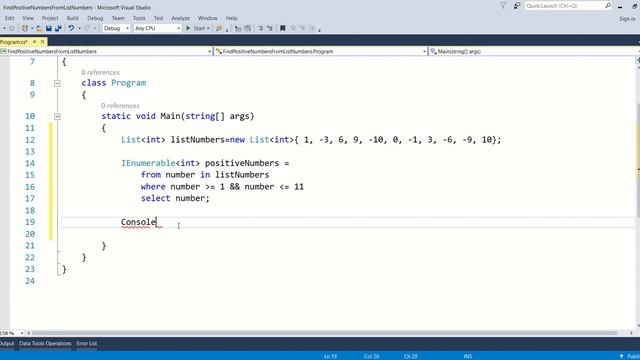Open the Main(string[] args) member dropdown
This screenshot has width=640, height=360.
coord(534,51)
